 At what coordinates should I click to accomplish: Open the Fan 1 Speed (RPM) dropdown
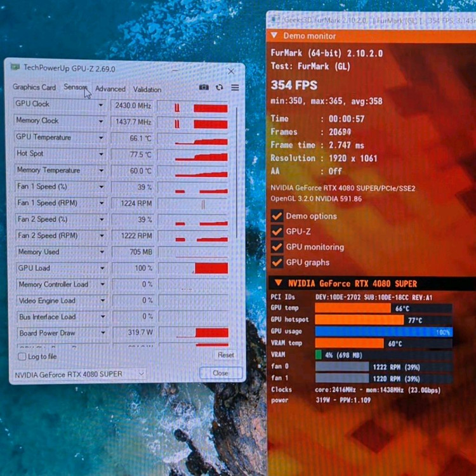(102, 203)
